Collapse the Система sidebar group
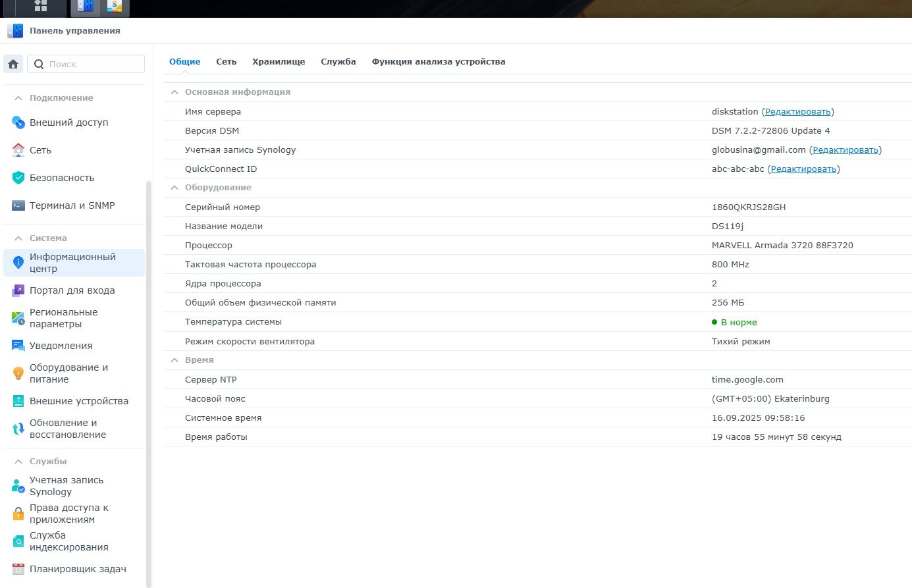This screenshot has width=912, height=588. coord(18,238)
